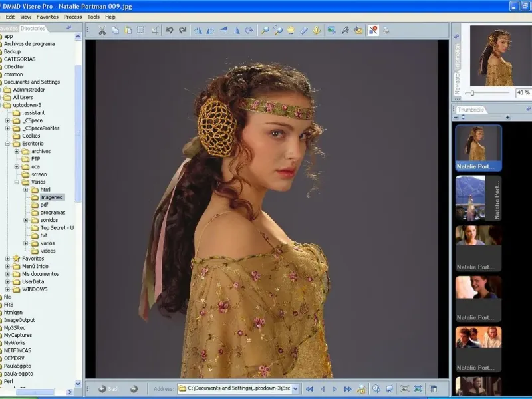Expand the html folder node
The height and width of the screenshot is (399, 532).
(x=26, y=190)
